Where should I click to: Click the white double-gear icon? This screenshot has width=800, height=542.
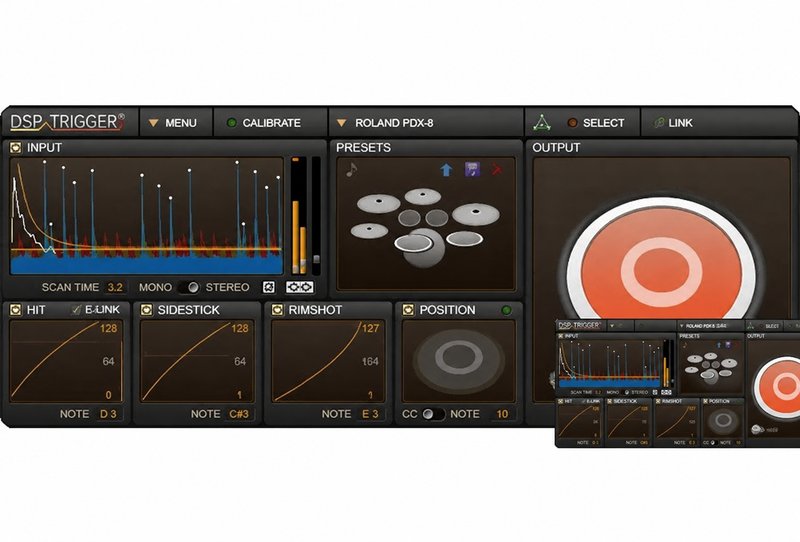299,287
